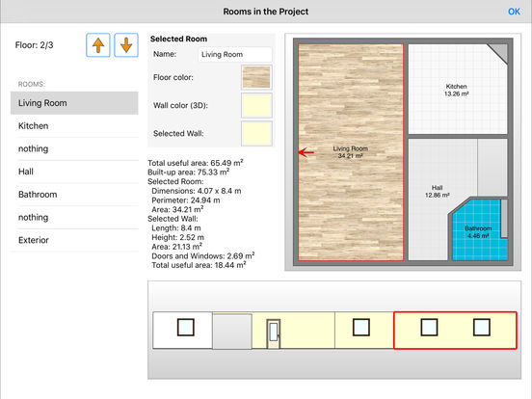Select the window left of the red-outlined wall
Image resolution: width=532 pixels, height=399 pixels.
coord(361,328)
